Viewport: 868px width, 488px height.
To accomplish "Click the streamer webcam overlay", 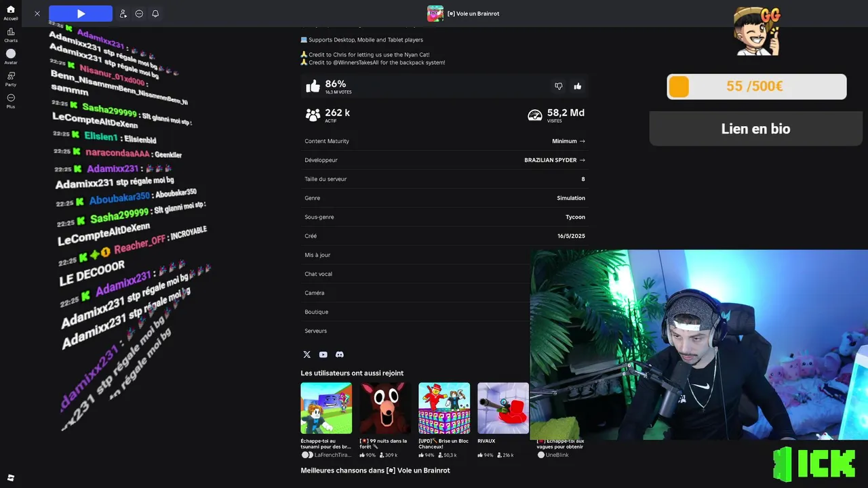I will pos(699,344).
